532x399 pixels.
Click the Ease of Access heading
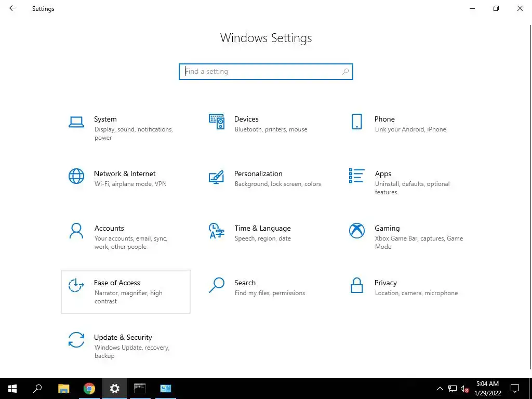tap(117, 283)
